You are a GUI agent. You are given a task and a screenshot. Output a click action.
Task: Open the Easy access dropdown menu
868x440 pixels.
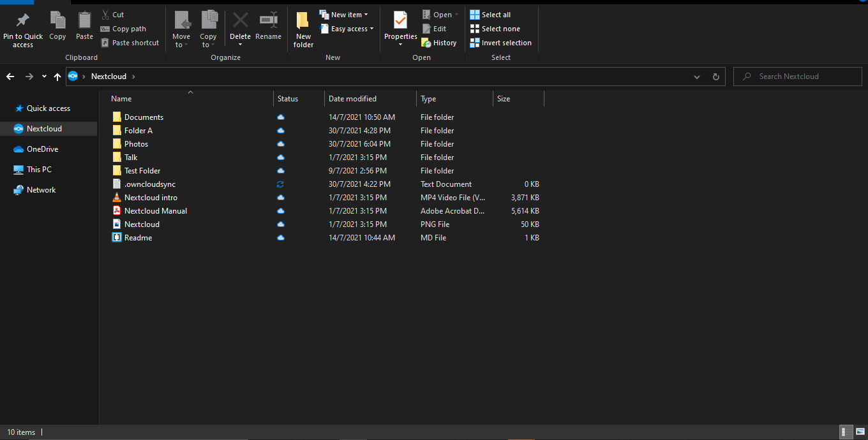click(x=347, y=29)
